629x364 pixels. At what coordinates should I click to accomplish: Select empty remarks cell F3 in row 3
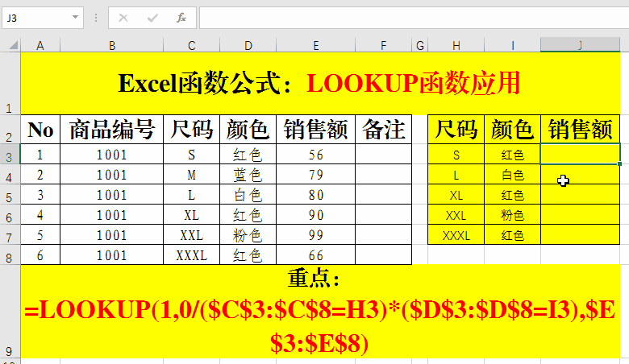[384, 154]
